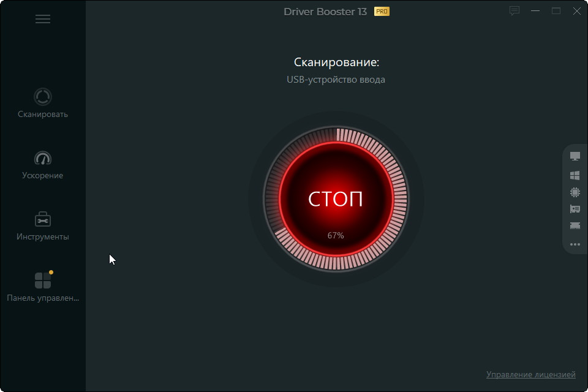Viewport: 588px width, 392px height.
Task: Click the CPU chip icon
Action: point(575,192)
